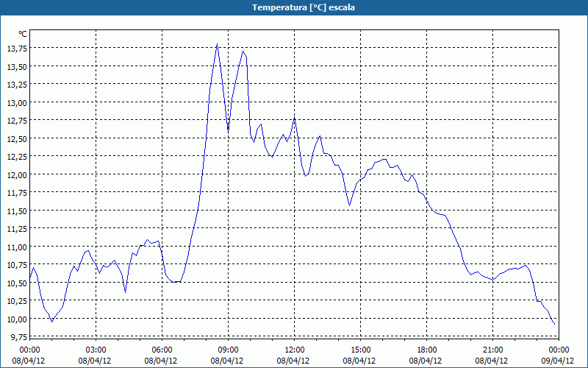Viewport: 588px width, 368px height.
Task: Click the 10,25 y-axis label
Action: point(17,301)
